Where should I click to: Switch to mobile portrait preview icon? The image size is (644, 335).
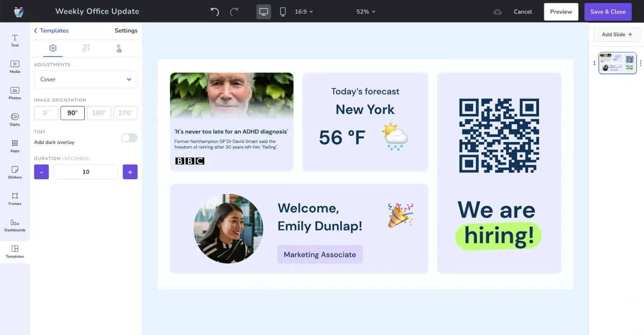coord(282,12)
